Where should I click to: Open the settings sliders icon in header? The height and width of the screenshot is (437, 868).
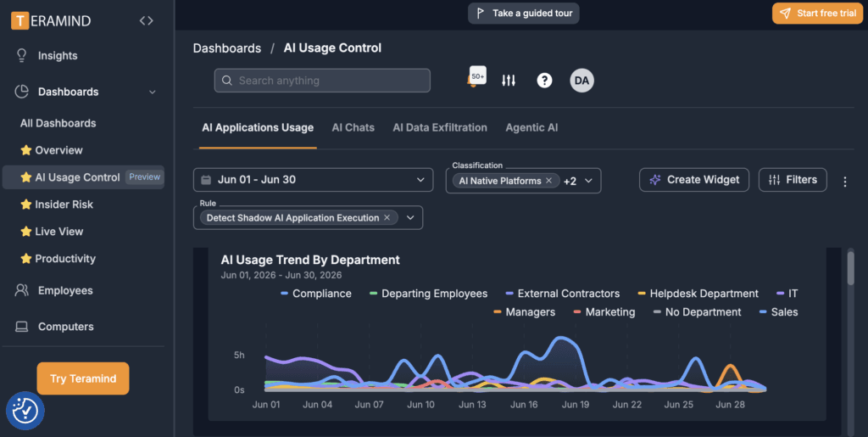tap(509, 81)
